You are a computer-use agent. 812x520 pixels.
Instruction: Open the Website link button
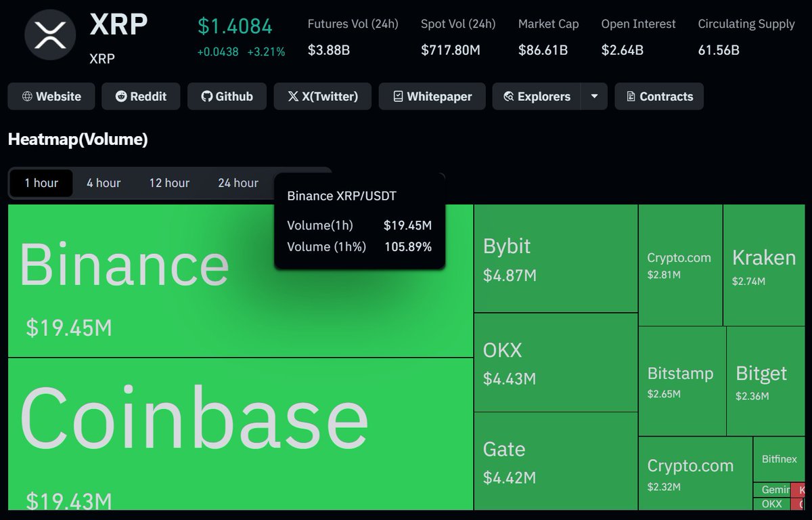[51, 96]
